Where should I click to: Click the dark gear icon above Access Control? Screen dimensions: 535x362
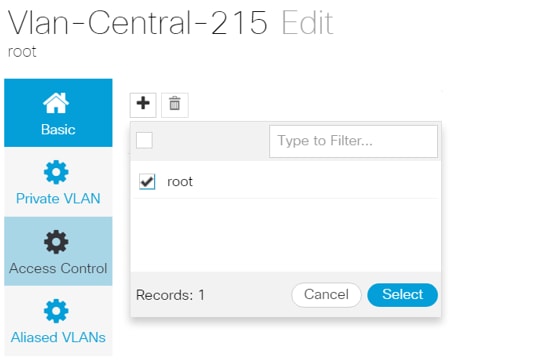56,242
